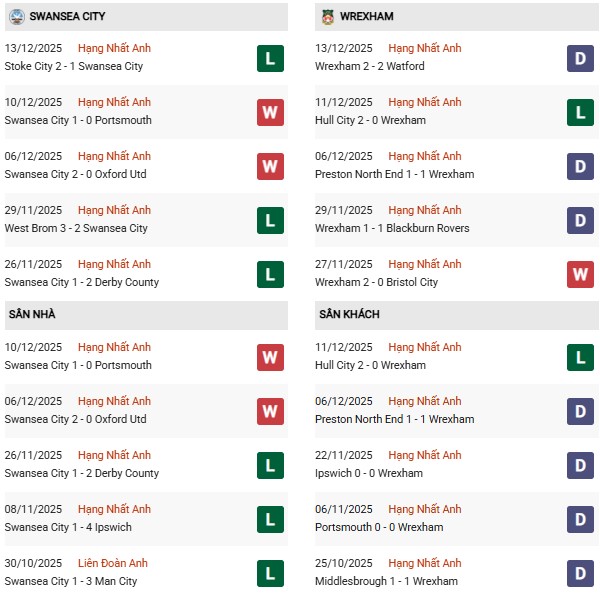Click the L badge for Stoke City match
This screenshot has height=595, width=600.
[x=269, y=58]
